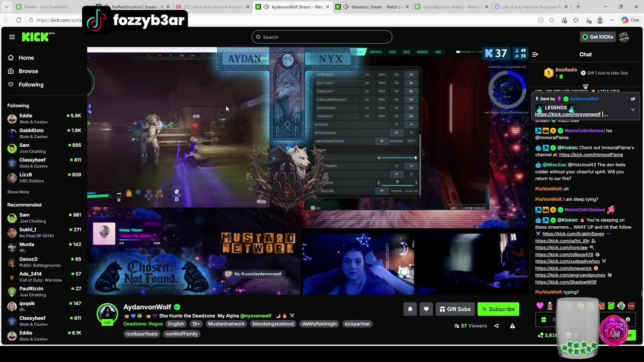Open DanucD PUBG recommended channel
The height and width of the screenshot is (362, 644).
click(x=44, y=262)
